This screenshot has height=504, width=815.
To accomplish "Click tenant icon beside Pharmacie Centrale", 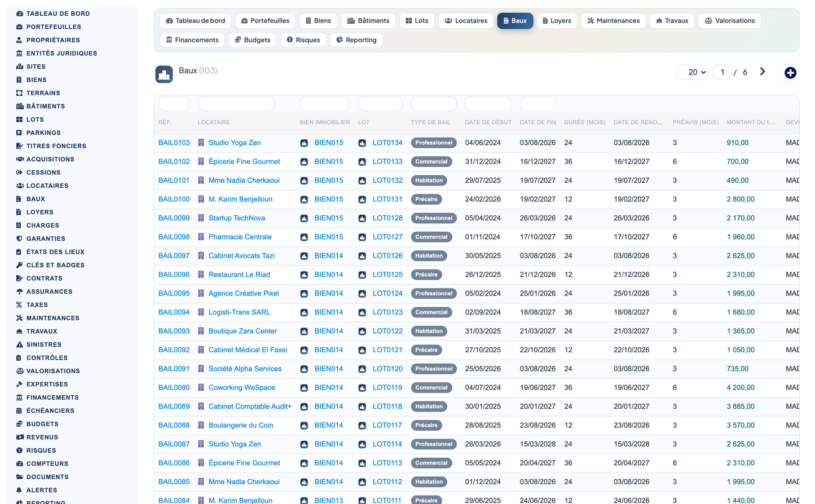I will pyautogui.click(x=201, y=237).
